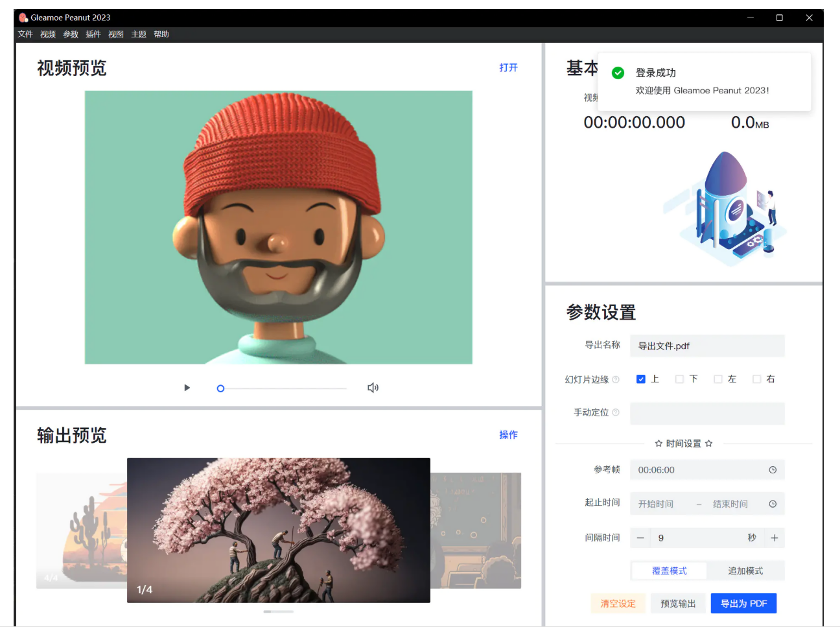Click the 手动定位 input field

pyautogui.click(x=707, y=413)
